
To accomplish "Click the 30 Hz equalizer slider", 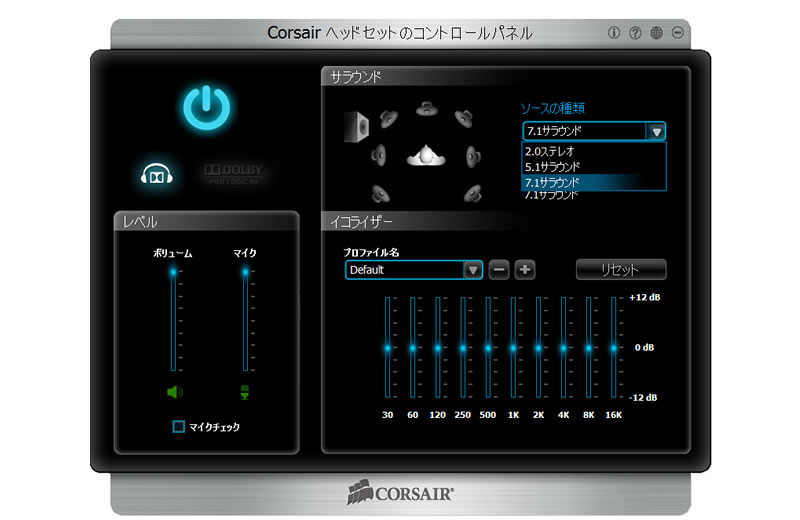I will (388, 348).
